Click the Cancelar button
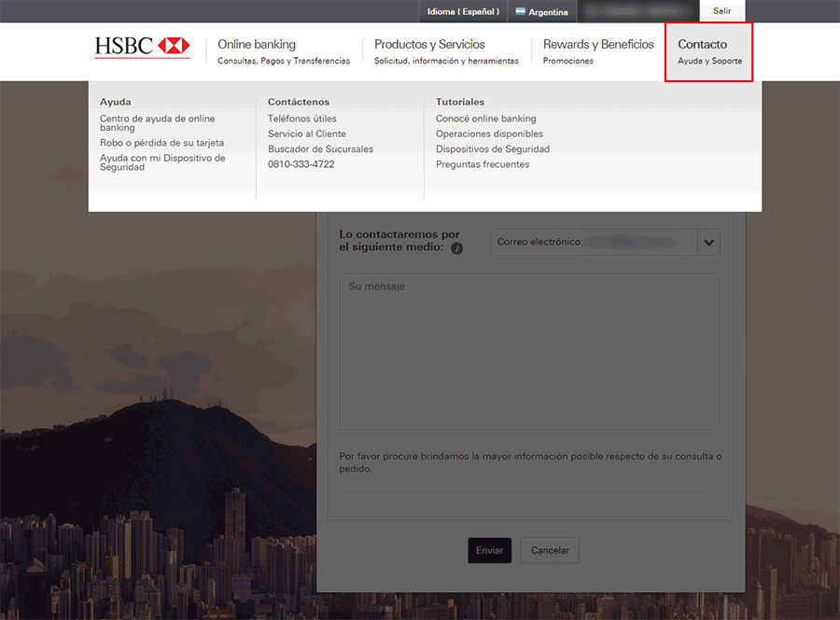 (550, 550)
